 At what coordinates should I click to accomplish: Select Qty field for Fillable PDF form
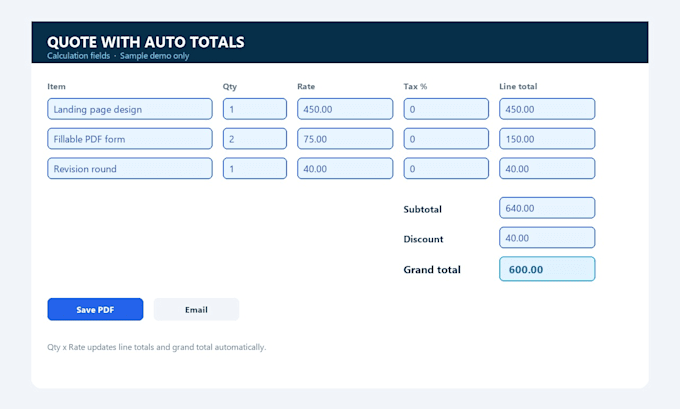coord(255,139)
